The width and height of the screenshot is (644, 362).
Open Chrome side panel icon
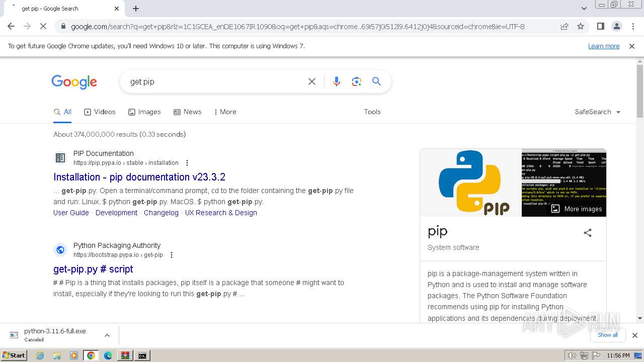[600, 27]
